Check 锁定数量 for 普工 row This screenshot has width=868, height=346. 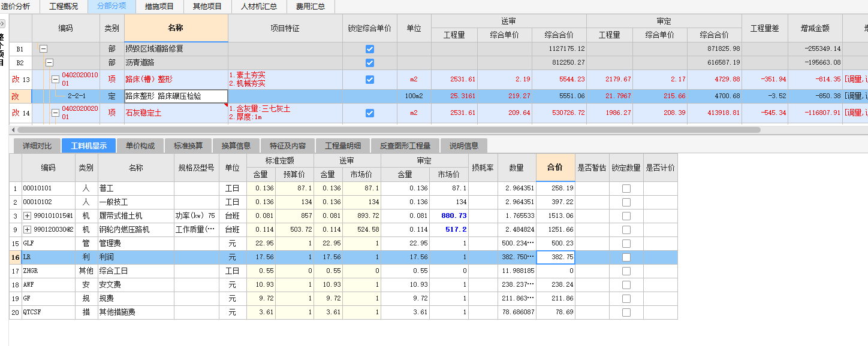point(626,188)
